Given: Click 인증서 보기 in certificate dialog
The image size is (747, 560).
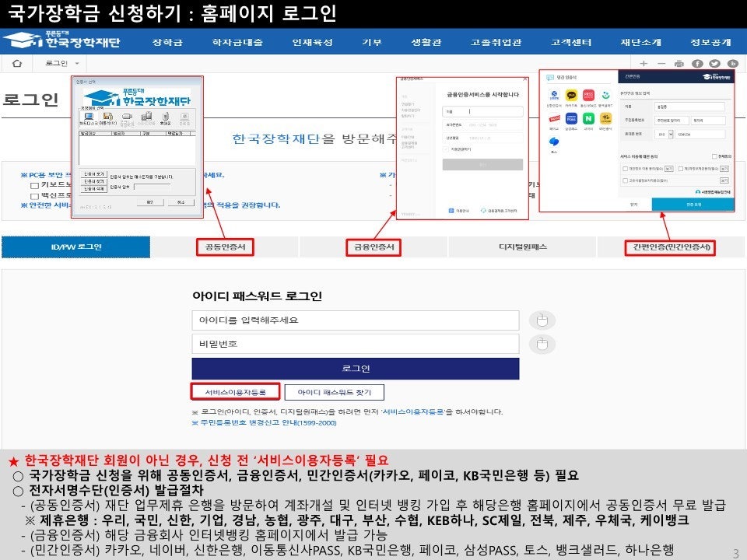Looking at the screenshot, I should tap(94, 174).
